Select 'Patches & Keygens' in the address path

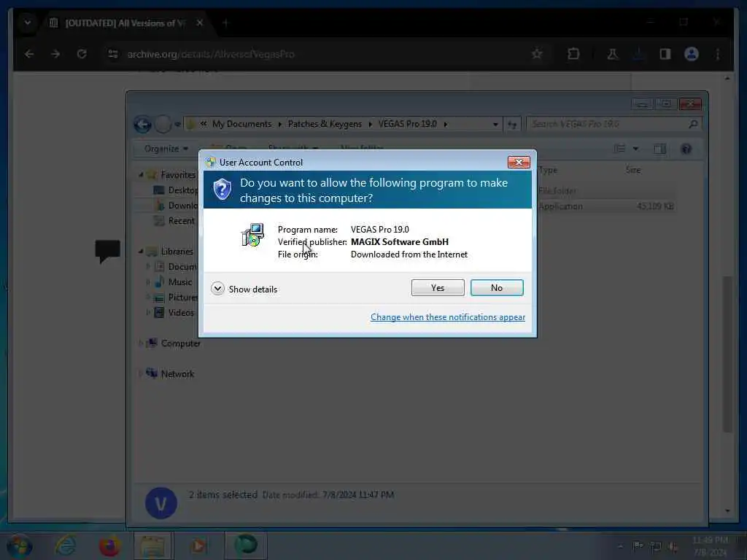pyautogui.click(x=325, y=124)
